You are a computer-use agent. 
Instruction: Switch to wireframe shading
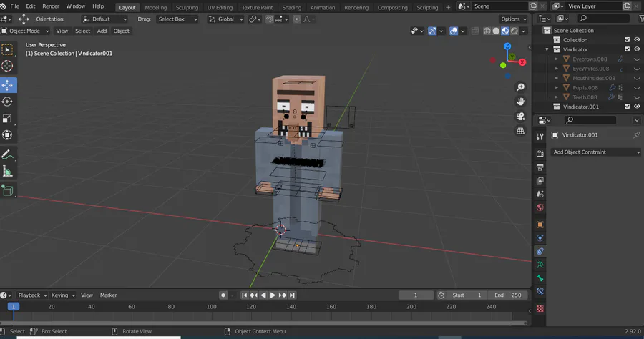tap(487, 31)
